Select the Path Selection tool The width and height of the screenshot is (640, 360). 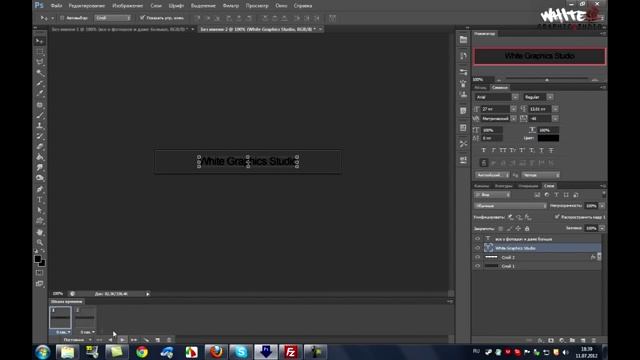[x=40, y=210]
